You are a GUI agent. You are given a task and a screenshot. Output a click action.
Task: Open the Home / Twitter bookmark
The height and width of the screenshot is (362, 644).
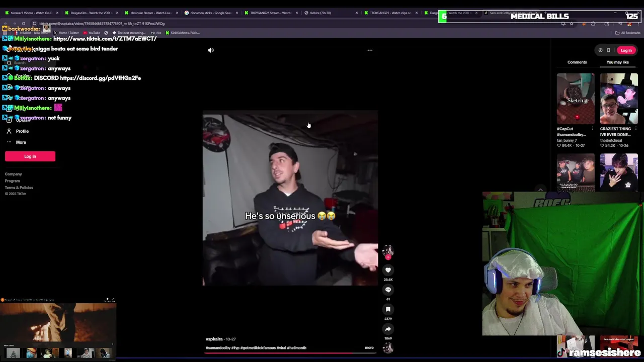[66, 33]
